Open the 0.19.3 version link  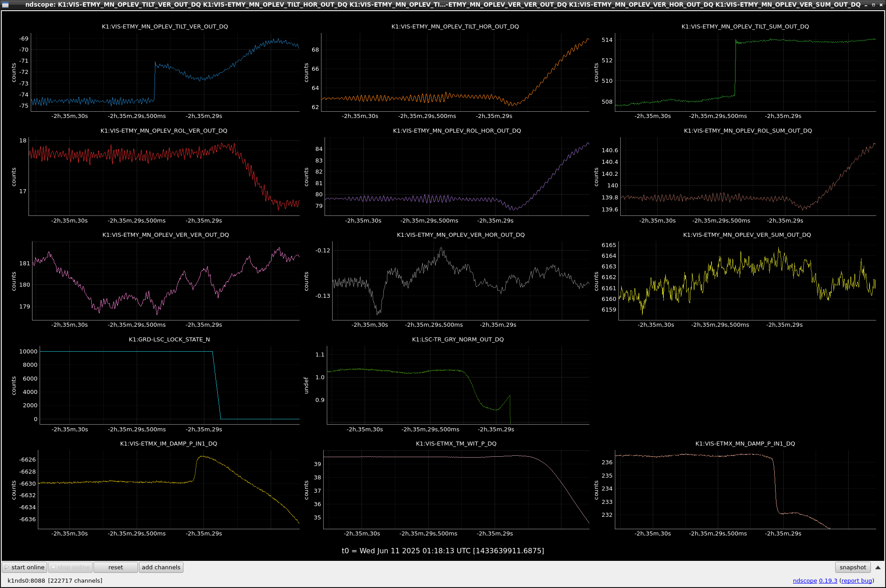(828, 580)
